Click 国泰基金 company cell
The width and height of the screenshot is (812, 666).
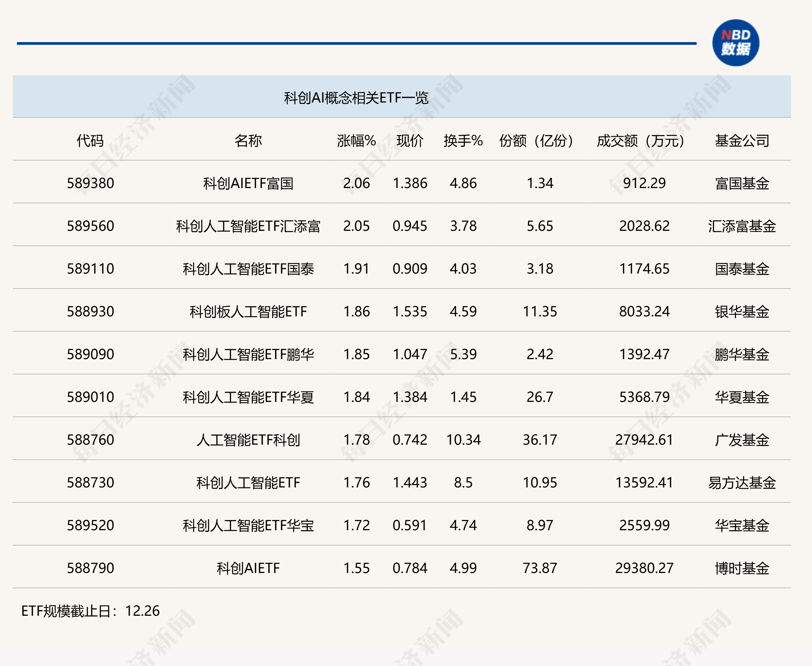(741, 269)
